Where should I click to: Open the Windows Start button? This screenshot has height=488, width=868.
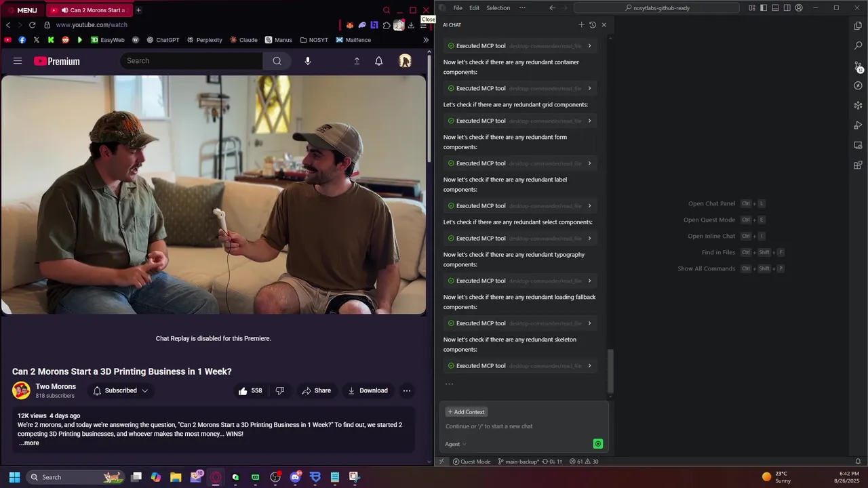click(14, 477)
